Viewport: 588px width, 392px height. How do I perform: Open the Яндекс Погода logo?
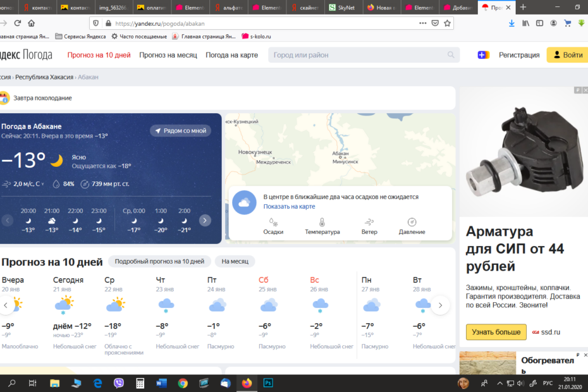26,55
